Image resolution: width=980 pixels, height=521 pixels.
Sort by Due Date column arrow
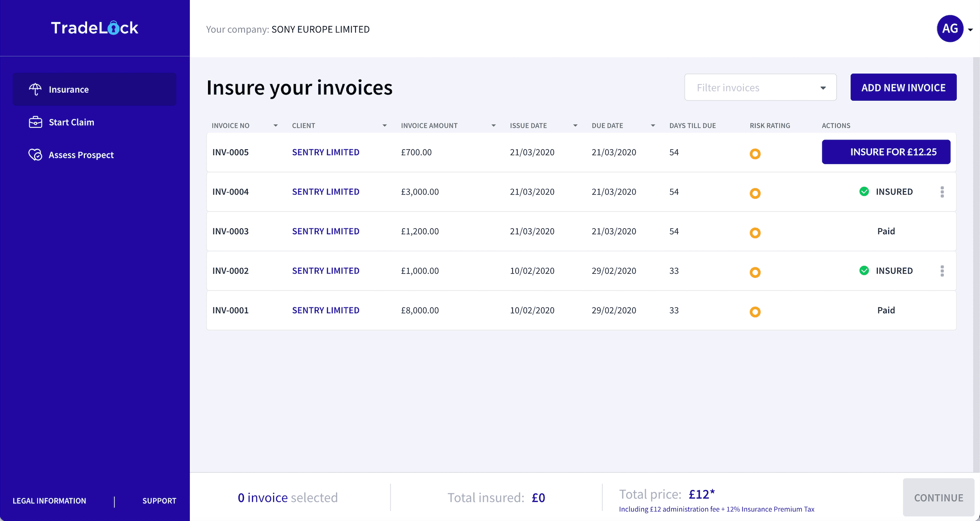[x=653, y=126]
